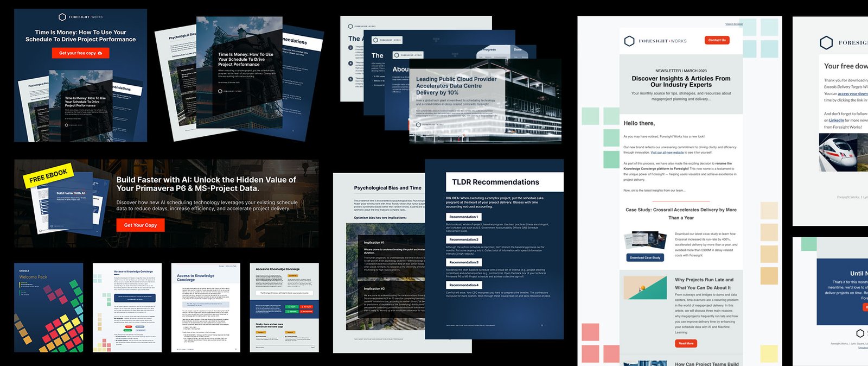The image size is (868, 366).
Task: Click the Case Study: Crossrail Accelerates Delivery heading
Action: coord(681,213)
